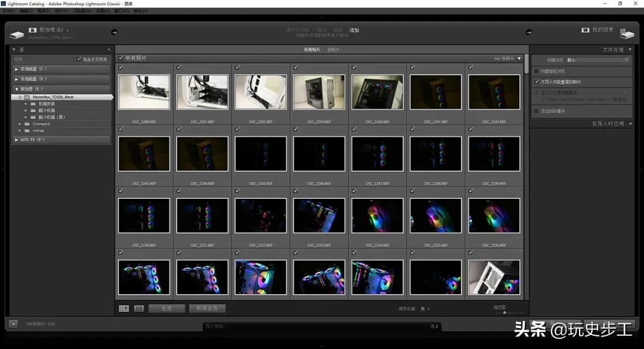
Task: Adjust the 缩览图 thumbnail size slider
Action: click(505, 313)
